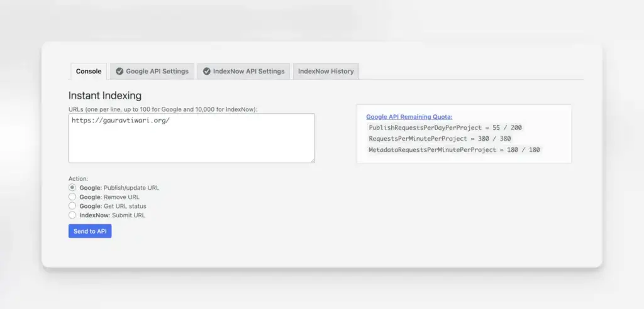Image resolution: width=644 pixels, height=309 pixels.
Task: Click the Action label above the radio options
Action: tap(78, 179)
